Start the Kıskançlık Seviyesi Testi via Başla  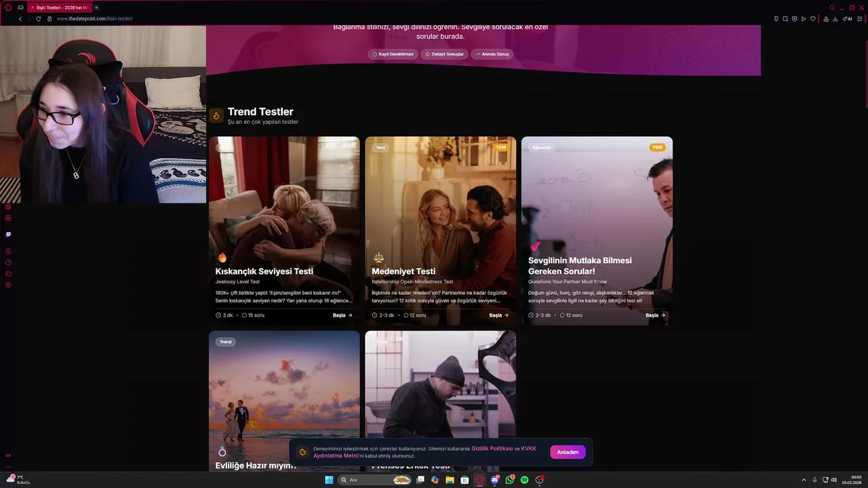(x=342, y=315)
